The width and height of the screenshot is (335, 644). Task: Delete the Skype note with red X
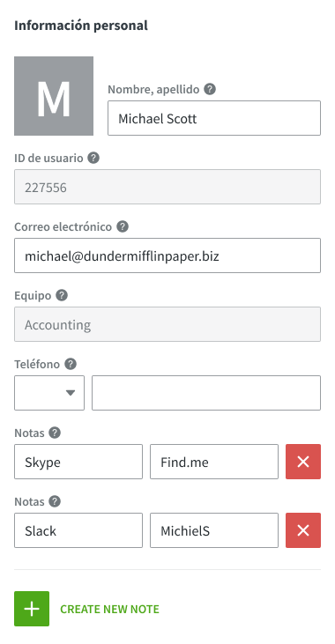[x=303, y=462]
